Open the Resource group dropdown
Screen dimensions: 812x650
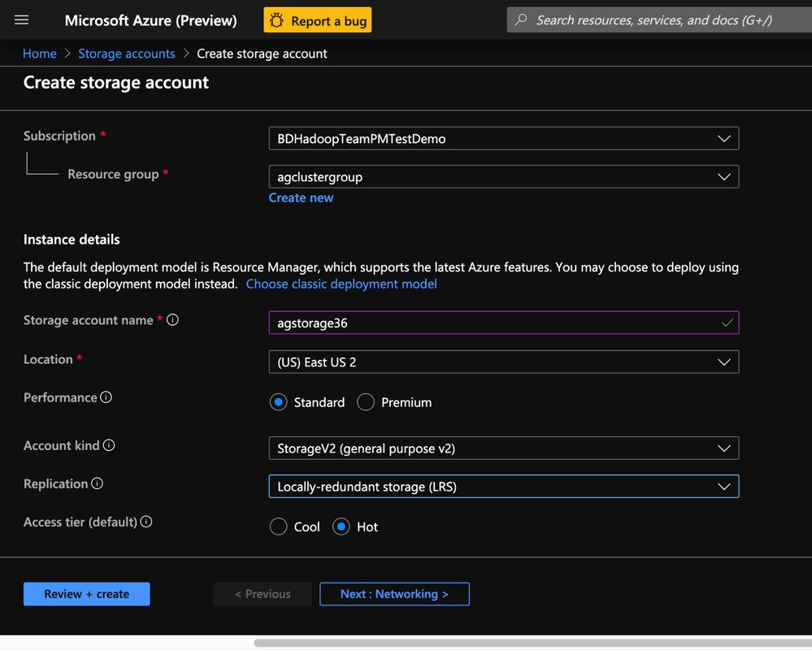coord(723,177)
